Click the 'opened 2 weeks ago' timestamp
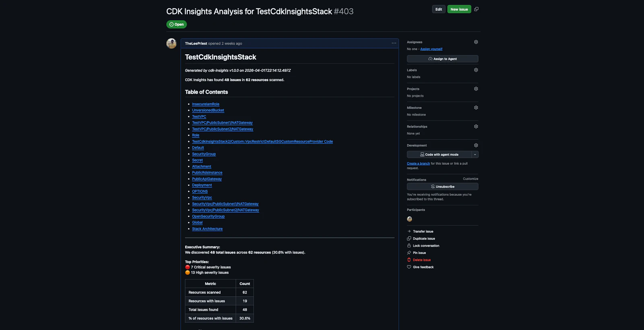This screenshot has height=330, width=644. tap(225, 43)
